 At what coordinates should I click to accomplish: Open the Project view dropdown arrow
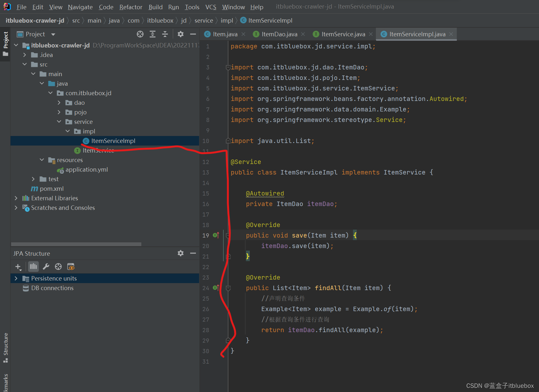pos(53,34)
